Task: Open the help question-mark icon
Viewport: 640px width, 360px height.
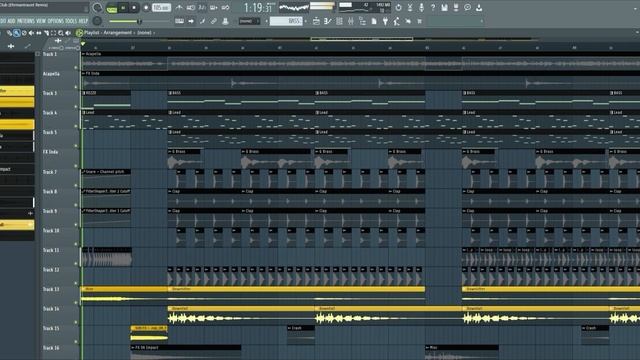Action: 433,8
